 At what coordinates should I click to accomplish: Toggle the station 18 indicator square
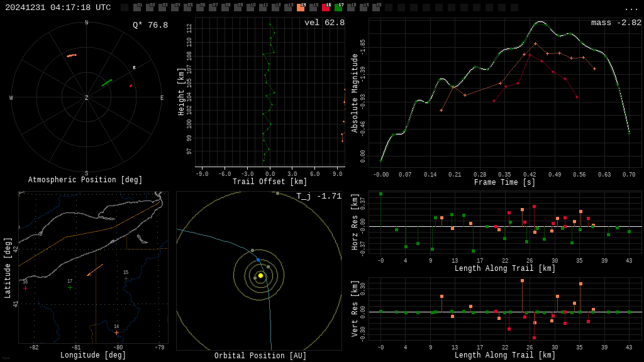click(351, 8)
